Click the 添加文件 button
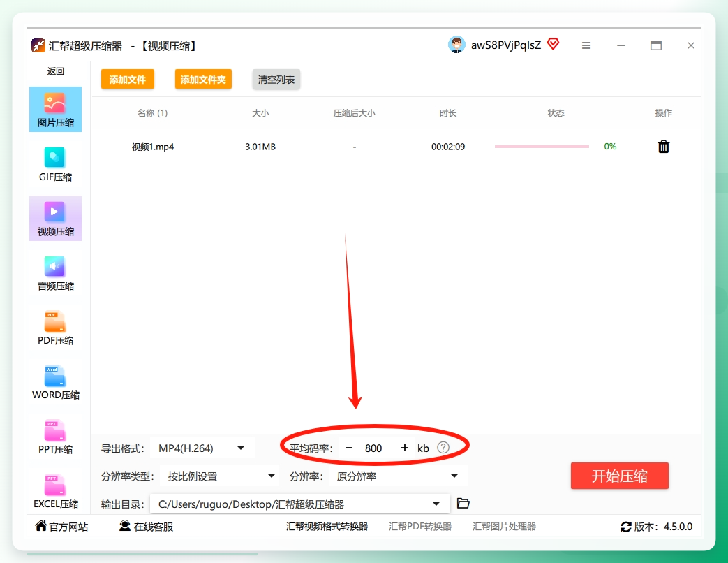Screen dimensions: 728x563 [128, 80]
